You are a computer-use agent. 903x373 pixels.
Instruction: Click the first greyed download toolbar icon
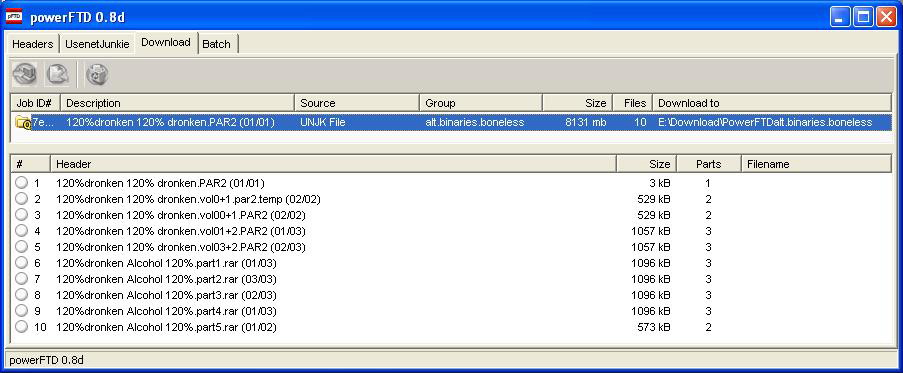click(24, 74)
